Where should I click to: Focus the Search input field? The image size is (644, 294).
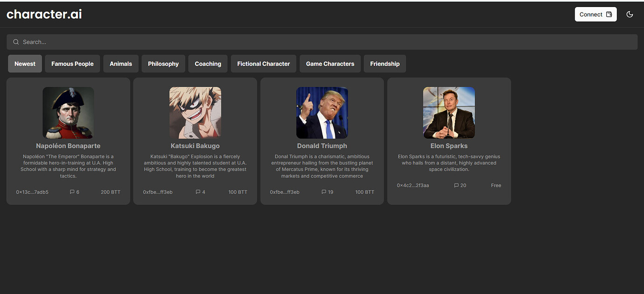tap(322, 42)
